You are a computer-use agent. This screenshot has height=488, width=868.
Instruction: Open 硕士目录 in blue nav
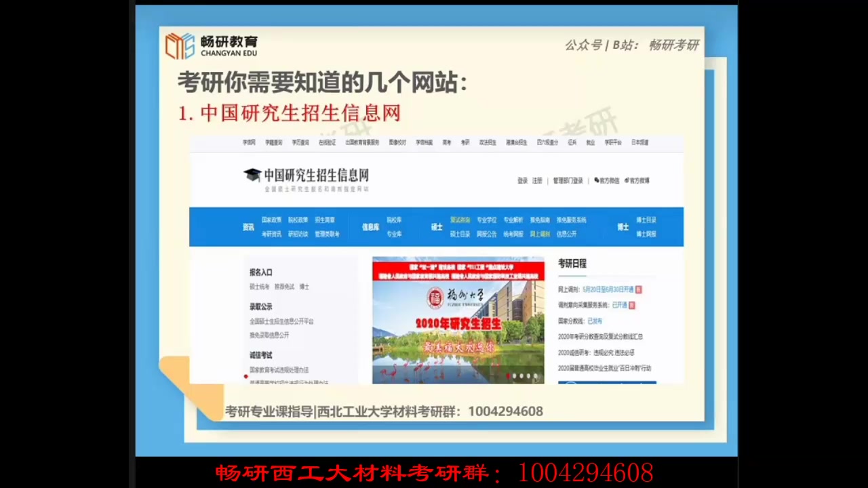tap(460, 234)
